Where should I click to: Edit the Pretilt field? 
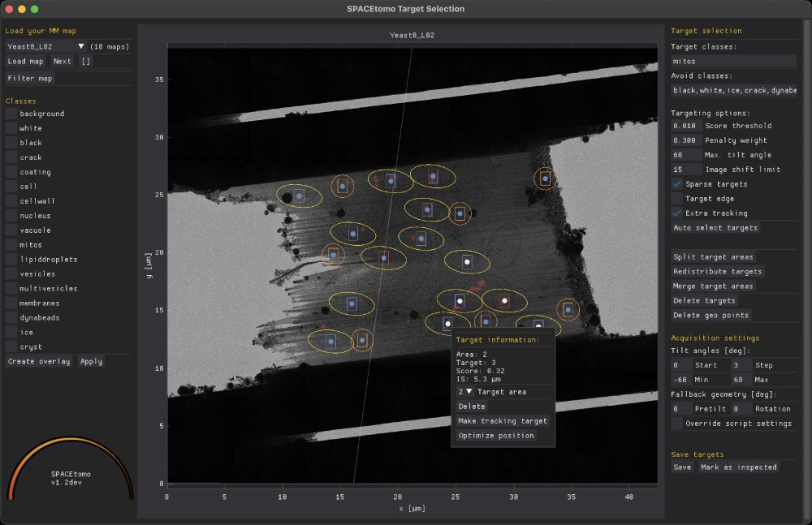pos(681,408)
